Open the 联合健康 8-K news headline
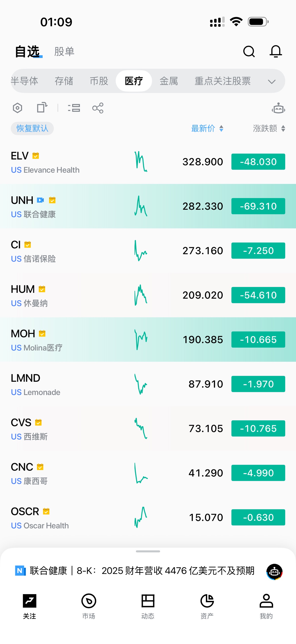Image resolution: width=296 pixels, height=644 pixels. pyautogui.click(x=142, y=571)
